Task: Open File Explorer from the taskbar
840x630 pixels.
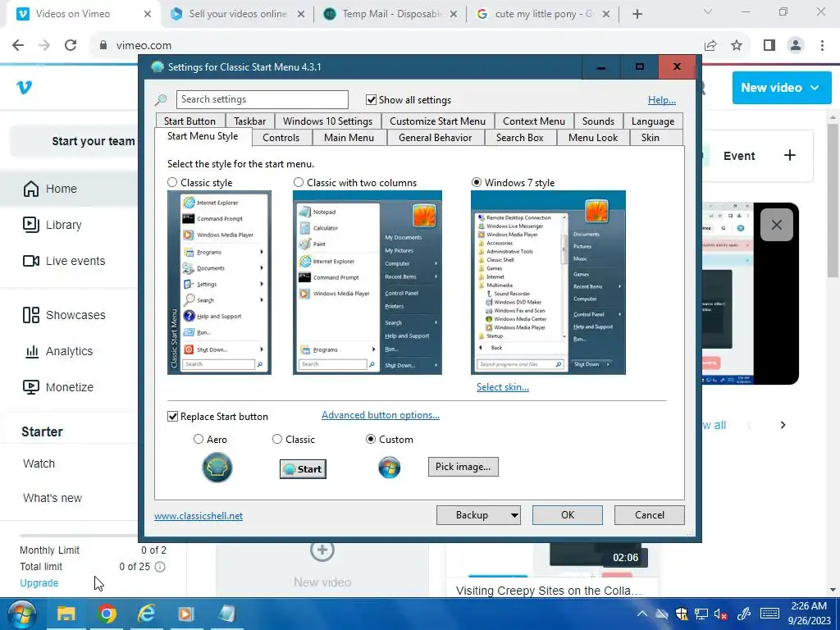Action: 66,614
